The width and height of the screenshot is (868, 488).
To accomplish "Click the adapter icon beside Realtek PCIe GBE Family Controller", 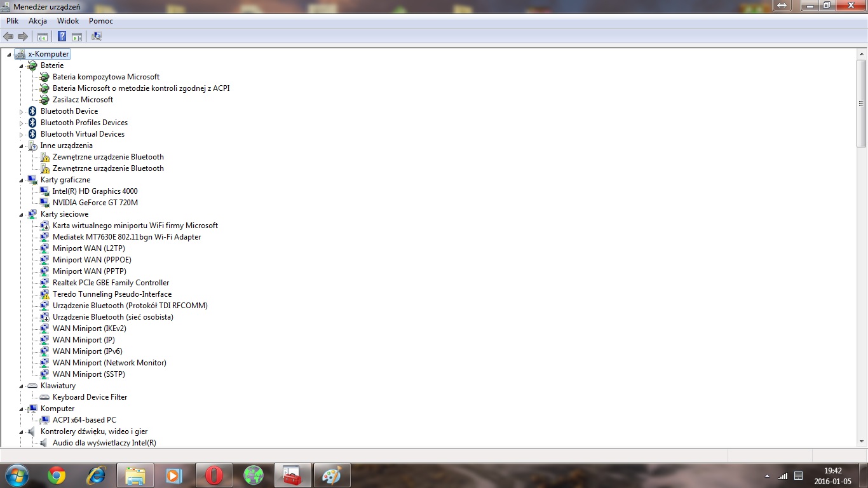I will [44, 283].
